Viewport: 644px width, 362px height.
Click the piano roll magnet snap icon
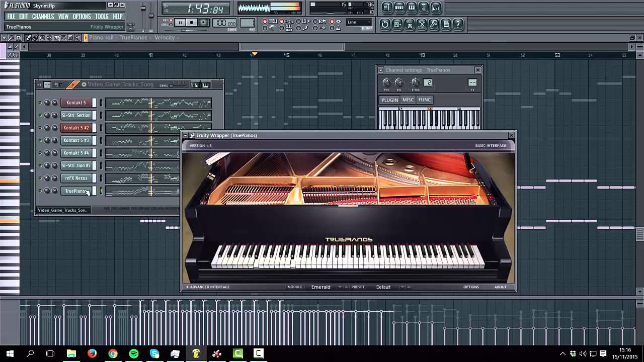pos(18,38)
